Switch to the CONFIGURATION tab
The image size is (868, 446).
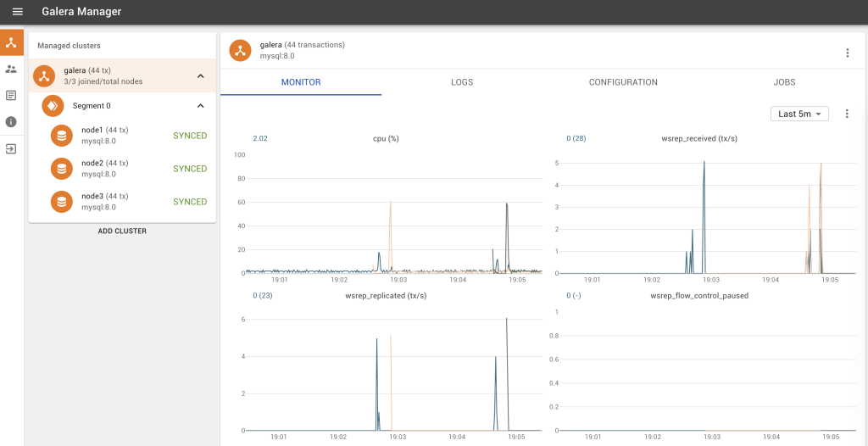click(x=623, y=82)
